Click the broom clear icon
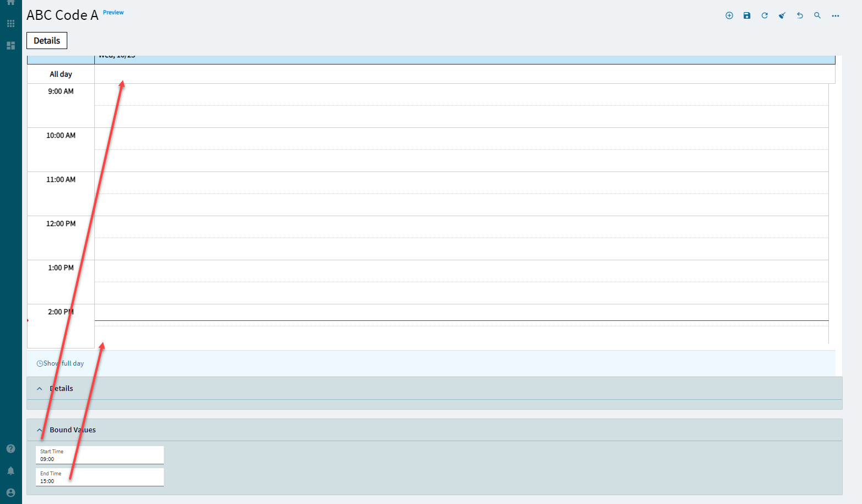This screenshot has width=862, height=504. click(782, 15)
